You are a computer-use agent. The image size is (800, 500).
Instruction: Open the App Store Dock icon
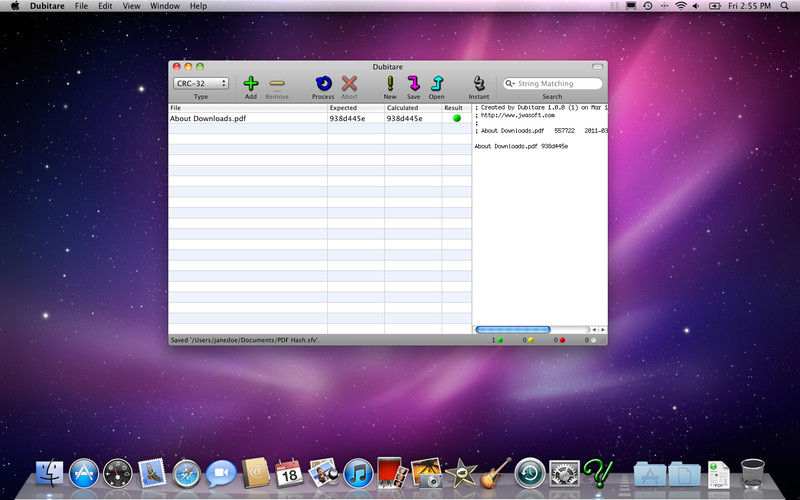[84, 473]
